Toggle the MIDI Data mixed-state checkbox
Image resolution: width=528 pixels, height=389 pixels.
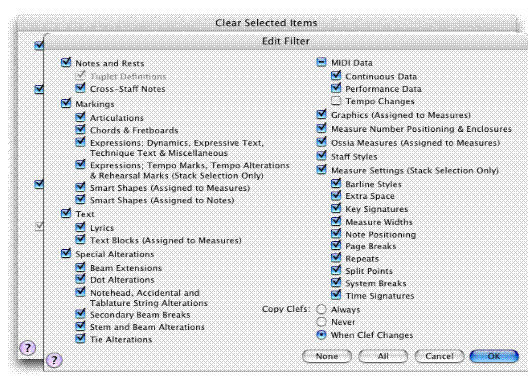[x=322, y=62]
